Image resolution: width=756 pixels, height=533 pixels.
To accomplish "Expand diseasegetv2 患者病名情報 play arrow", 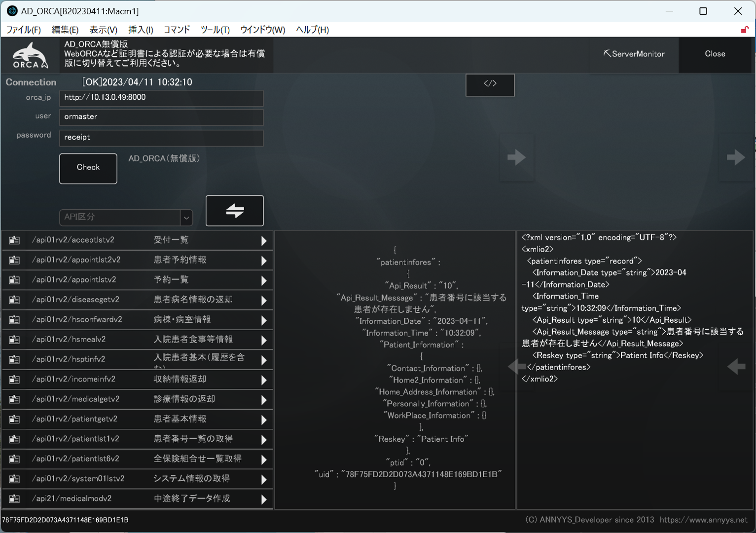I will [264, 301].
